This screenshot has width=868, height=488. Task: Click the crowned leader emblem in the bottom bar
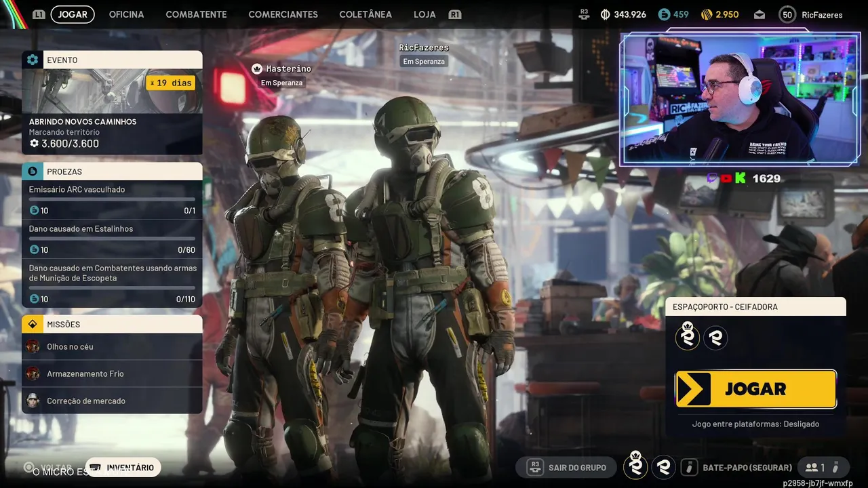click(x=635, y=466)
